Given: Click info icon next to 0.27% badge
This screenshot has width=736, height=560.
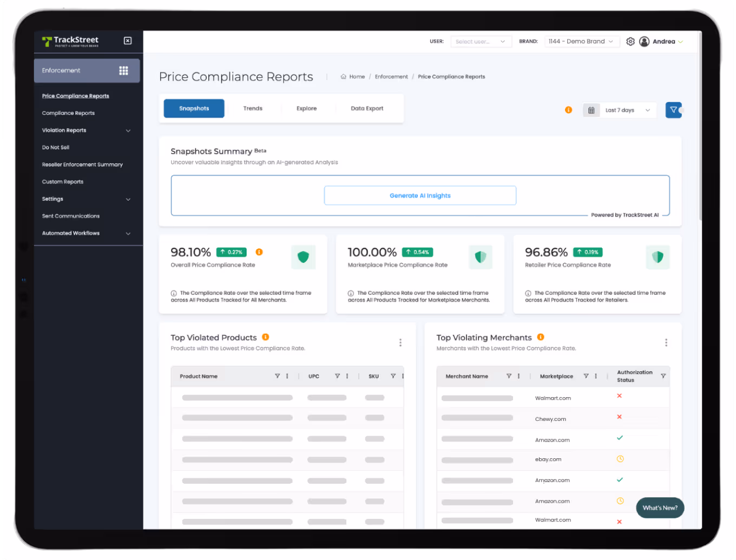Looking at the screenshot, I should (x=259, y=252).
